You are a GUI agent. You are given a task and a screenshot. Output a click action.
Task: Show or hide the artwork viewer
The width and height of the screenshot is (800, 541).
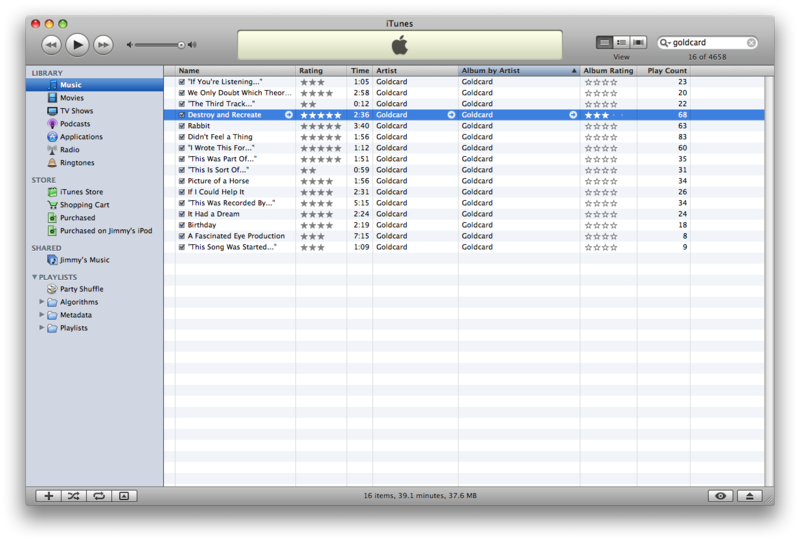coord(124,496)
